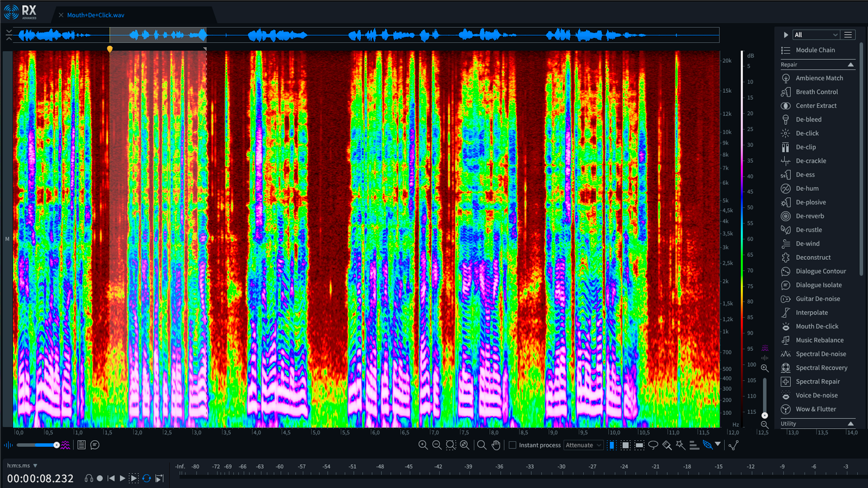Toggle loop playback

[x=146, y=478]
